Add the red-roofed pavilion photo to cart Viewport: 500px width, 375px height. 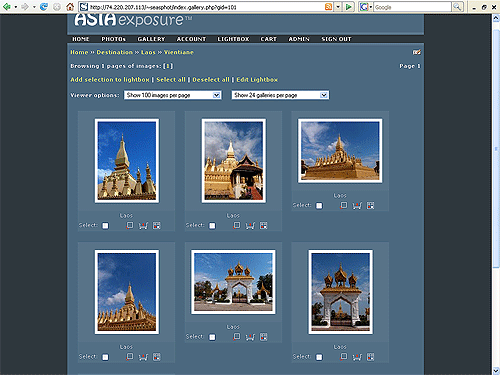click(250, 226)
